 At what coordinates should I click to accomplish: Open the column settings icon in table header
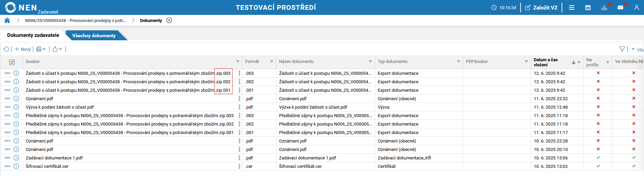[x=12, y=62]
